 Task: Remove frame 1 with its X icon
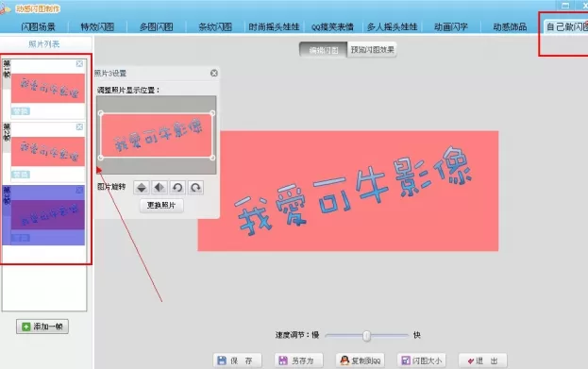pos(79,64)
